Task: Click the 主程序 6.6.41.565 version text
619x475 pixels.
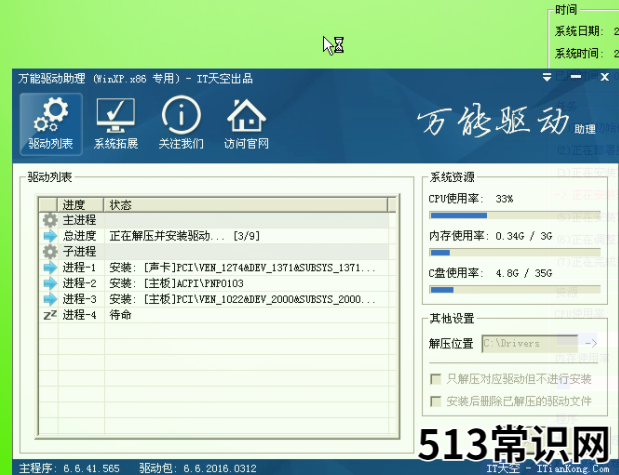Action: pyautogui.click(x=69, y=468)
